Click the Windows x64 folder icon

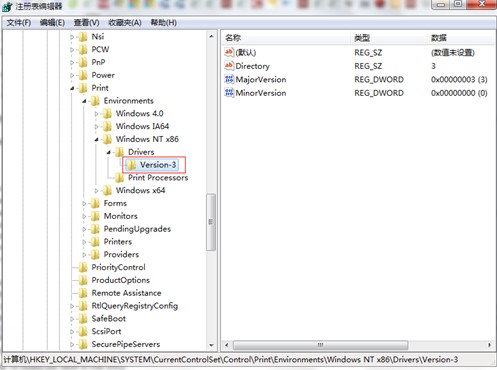(x=107, y=190)
